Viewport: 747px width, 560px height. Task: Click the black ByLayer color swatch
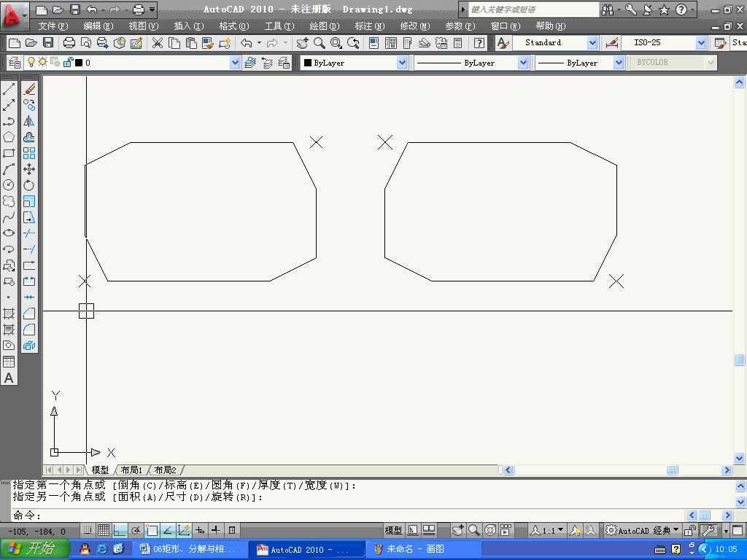tap(308, 63)
